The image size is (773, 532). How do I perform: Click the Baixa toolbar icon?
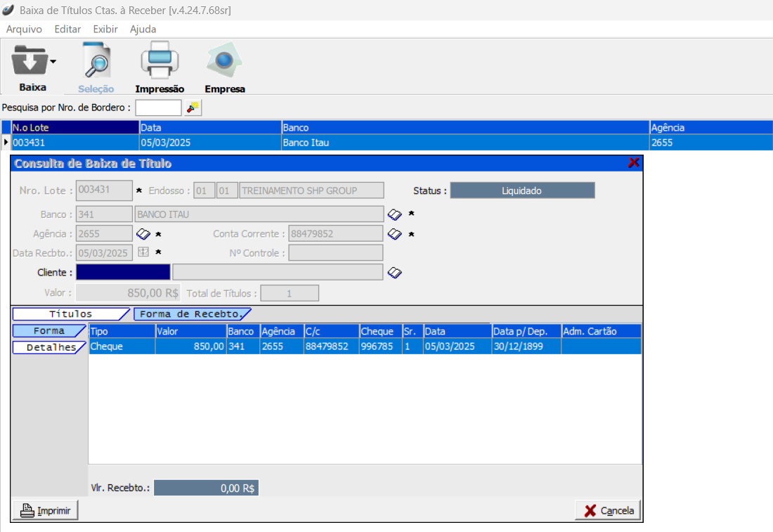(x=29, y=62)
